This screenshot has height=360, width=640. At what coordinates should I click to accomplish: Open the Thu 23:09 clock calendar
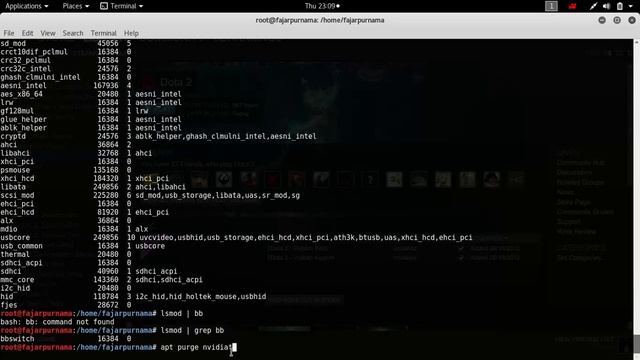tap(322, 6)
